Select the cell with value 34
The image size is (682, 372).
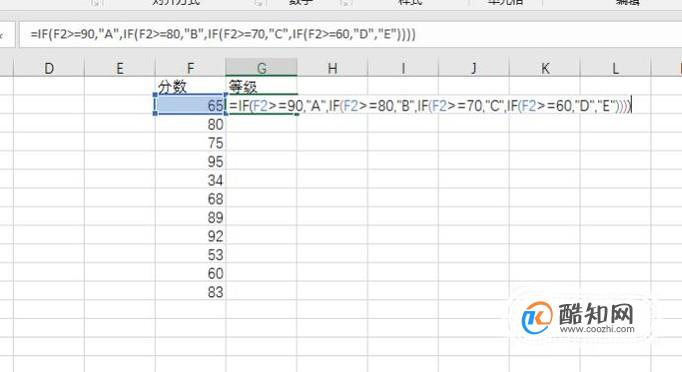[191, 180]
